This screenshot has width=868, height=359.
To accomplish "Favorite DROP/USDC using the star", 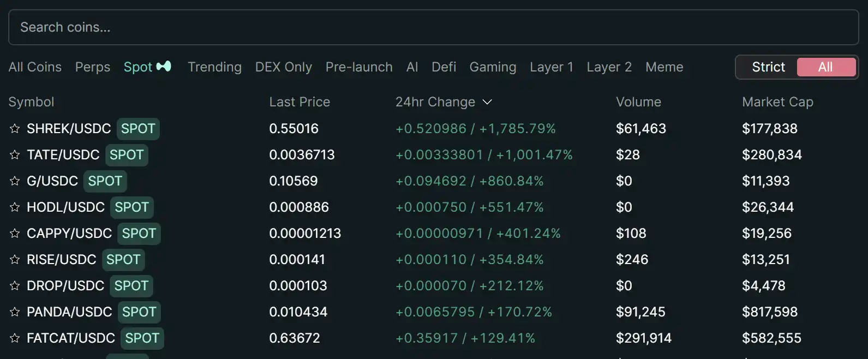I will (15, 286).
